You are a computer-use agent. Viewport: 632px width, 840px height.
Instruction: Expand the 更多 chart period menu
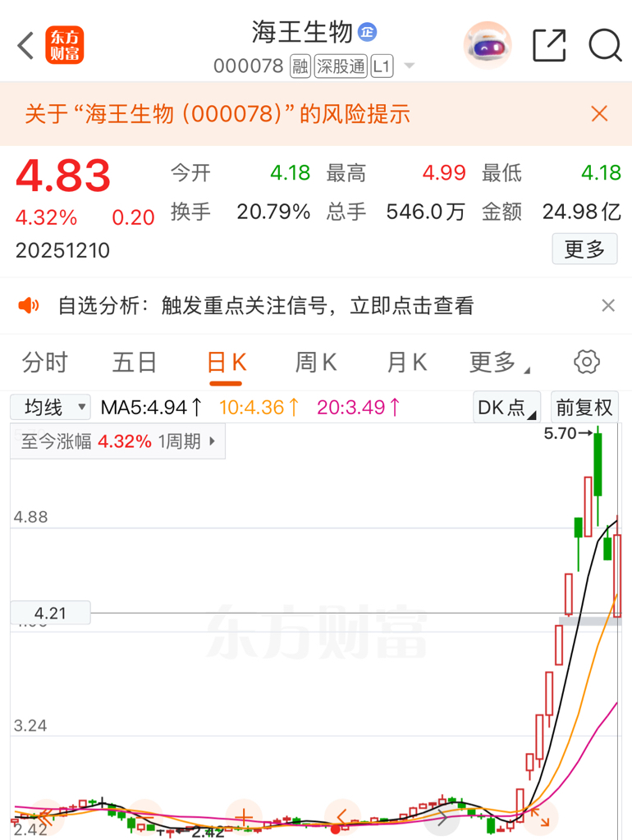point(498,362)
